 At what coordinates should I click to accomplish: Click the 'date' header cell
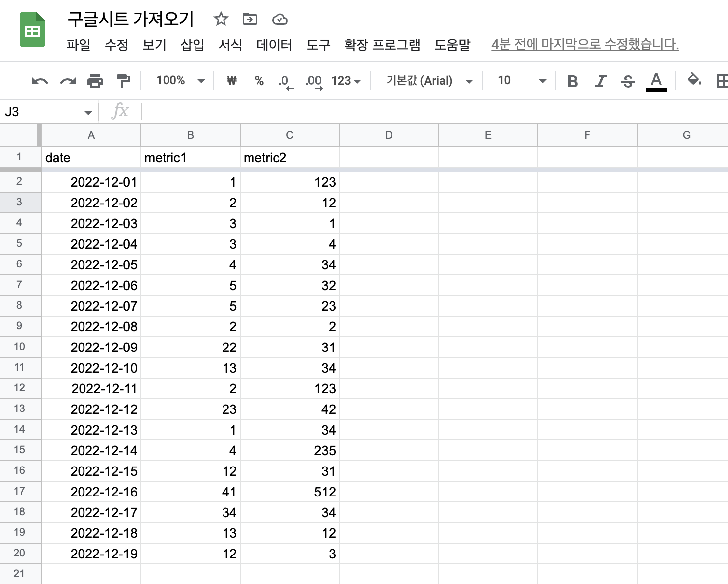click(91, 158)
